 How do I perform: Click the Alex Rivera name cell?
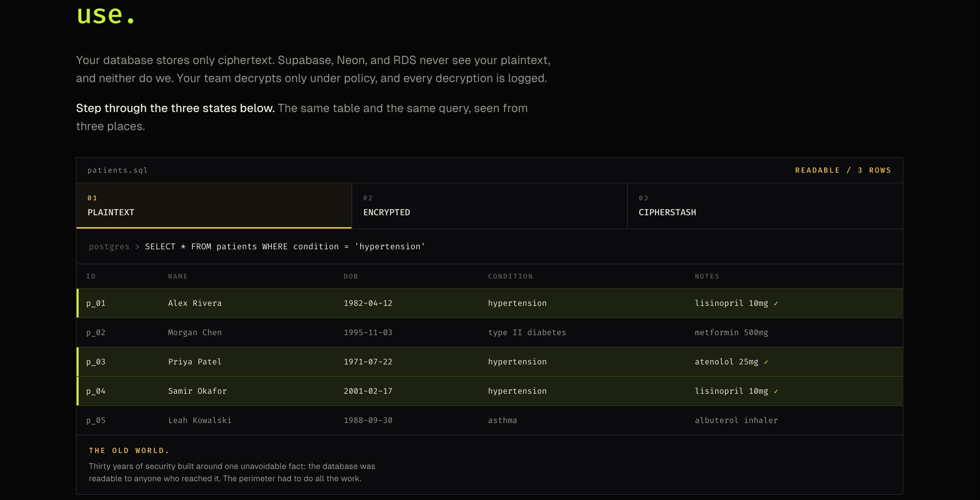coord(195,303)
